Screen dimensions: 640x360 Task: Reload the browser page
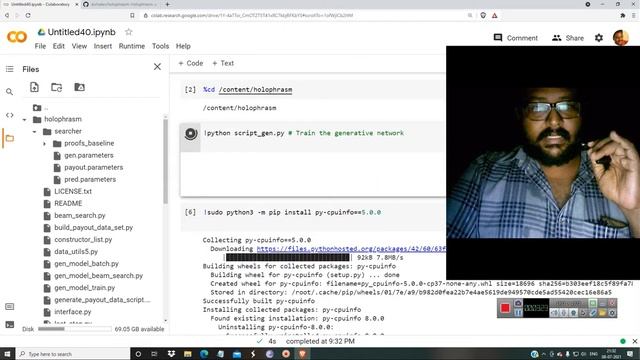point(28,16)
